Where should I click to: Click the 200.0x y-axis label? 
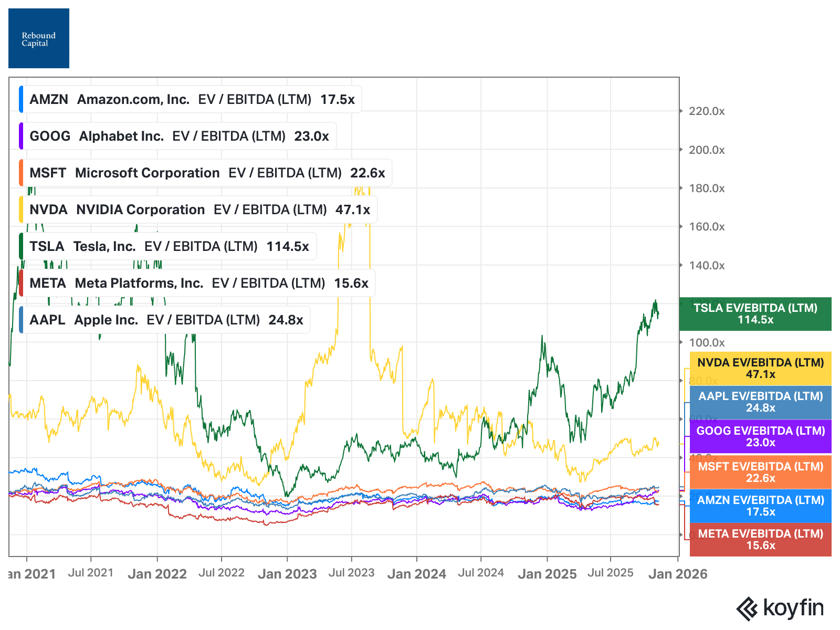[707, 150]
